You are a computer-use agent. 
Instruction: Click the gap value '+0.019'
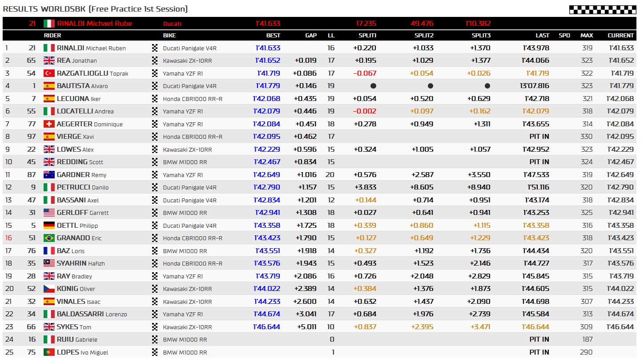(306, 60)
